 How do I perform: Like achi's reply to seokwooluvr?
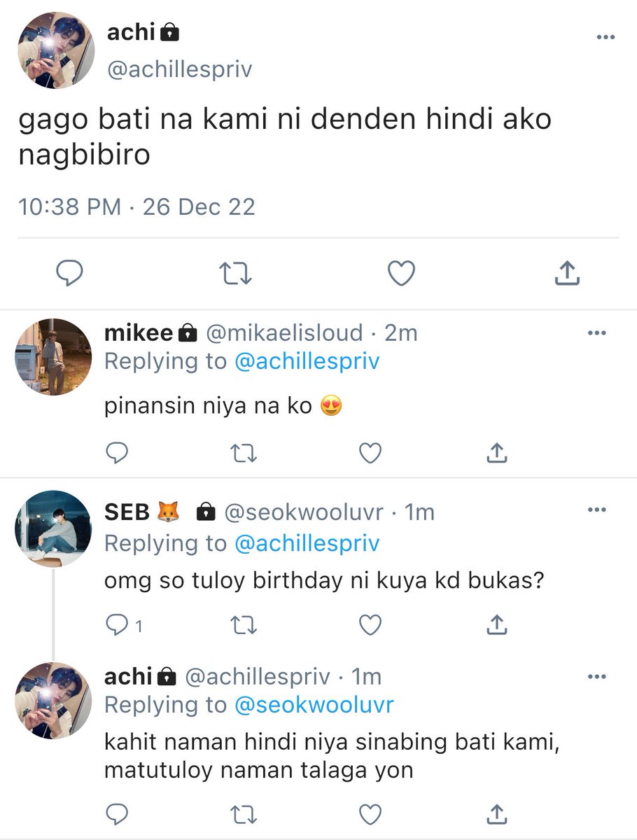(370, 813)
